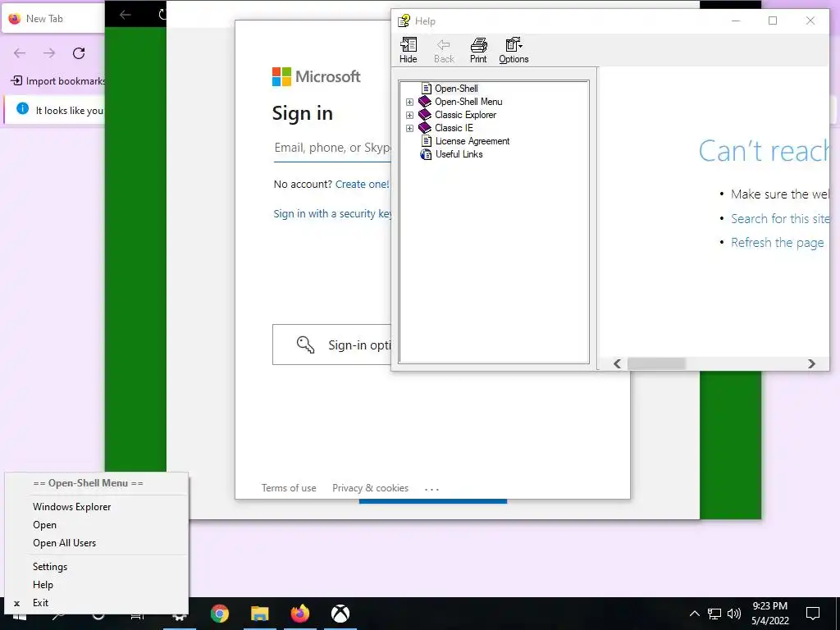Image resolution: width=840 pixels, height=630 pixels.
Task: Click the three-dots more link in sign-in footer
Action: [x=431, y=489]
